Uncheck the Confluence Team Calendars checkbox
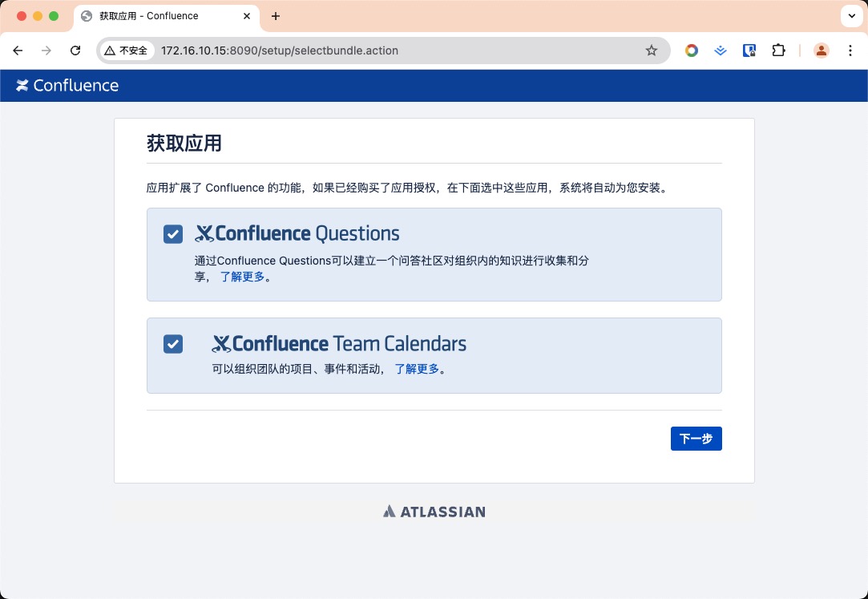The image size is (868, 599). pyautogui.click(x=173, y=344)
